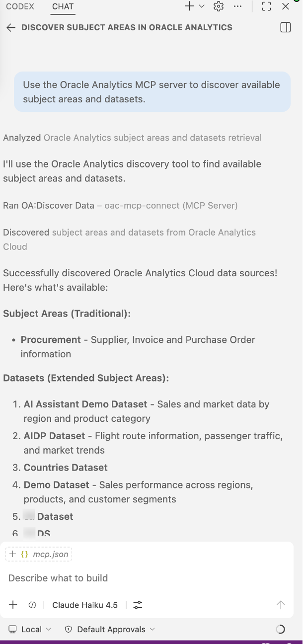Switch to the CHAT tab
The width and height of the screenshot is (303, 644).
coord(63,6)
